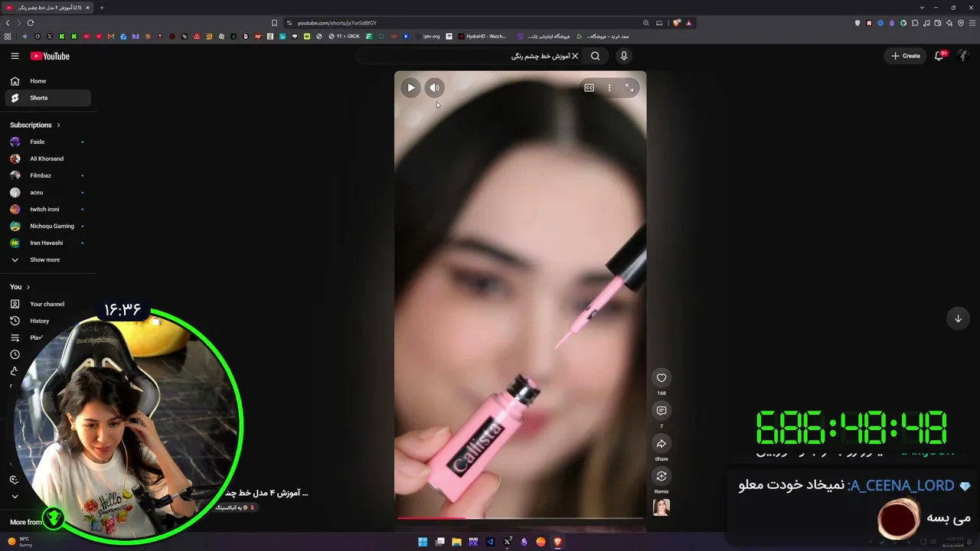980x551 pixels.
Task: Open the bookmarks bar apps grid
Action: point(8,36)
